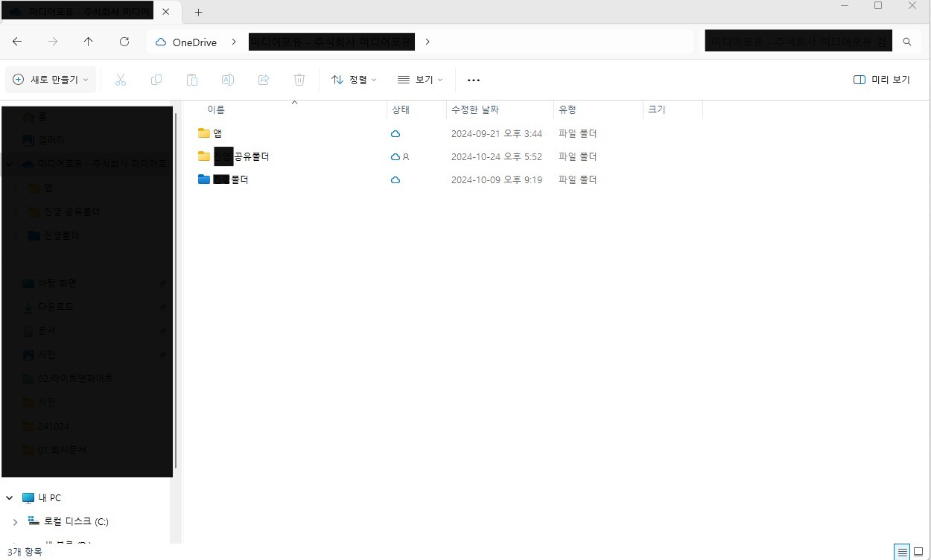This screenshot has width=931, height=560.
Task: Sort by the 수정한 날짜 column header
Action: click(x=475, y=109)
